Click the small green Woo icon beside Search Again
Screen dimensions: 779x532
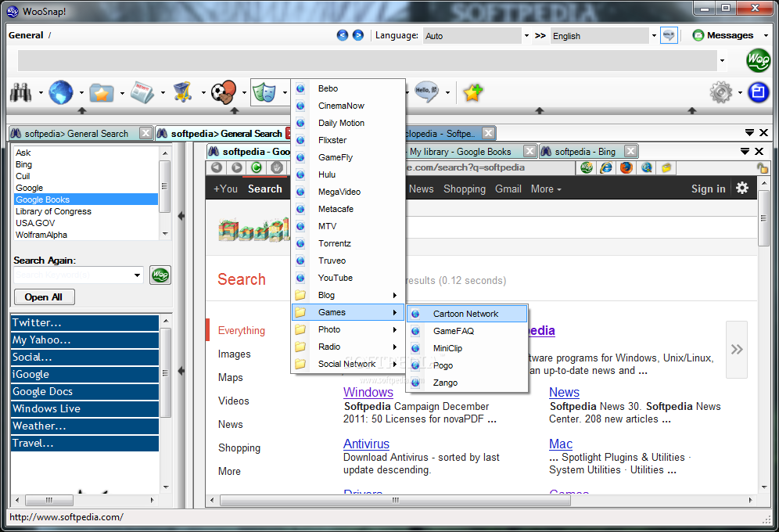click(x=160, y=275)
